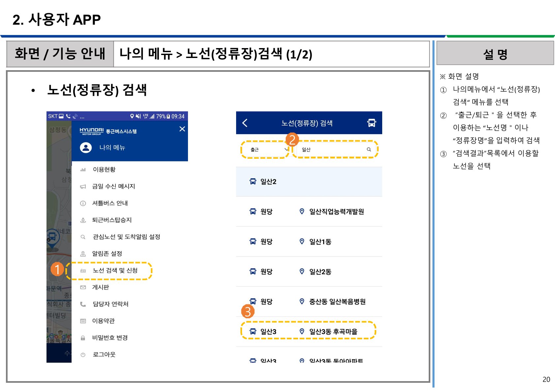Go back from 노선(정류장) 검색 screen
555x392 pixels.
(245, 123)
